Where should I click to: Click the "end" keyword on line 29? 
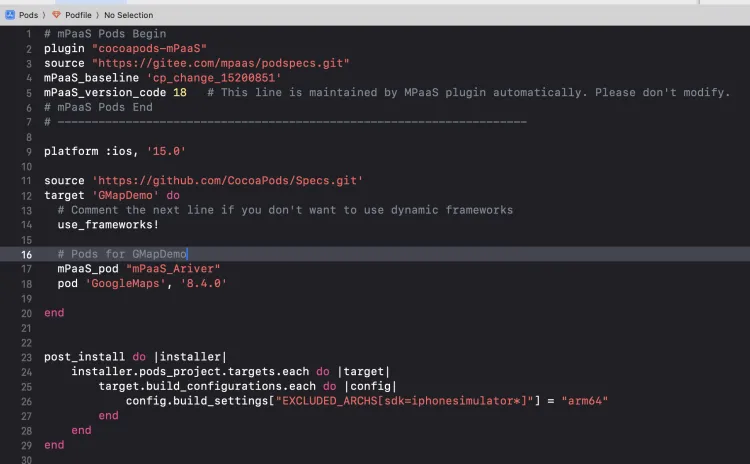(x=54, y=445)
